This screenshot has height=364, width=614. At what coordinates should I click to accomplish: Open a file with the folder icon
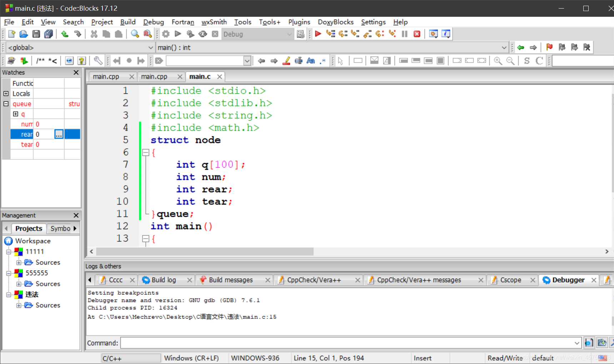[24, 34]
